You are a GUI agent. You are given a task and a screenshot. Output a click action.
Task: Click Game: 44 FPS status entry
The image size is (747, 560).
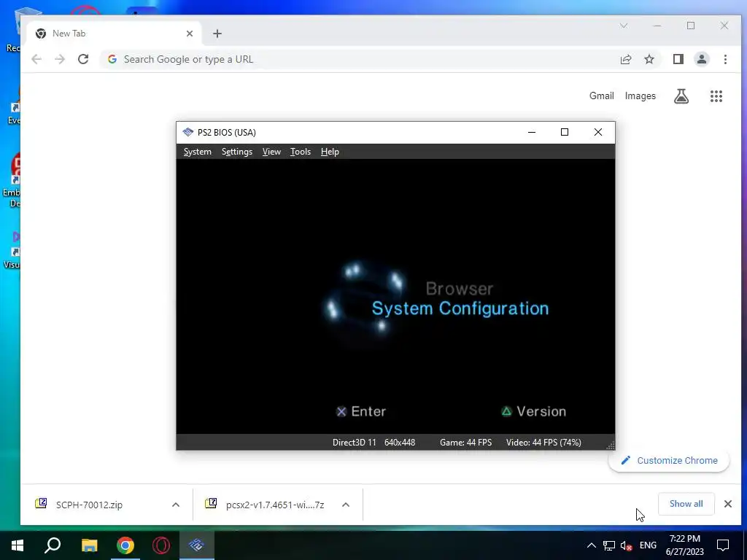(x=466, y=443)
